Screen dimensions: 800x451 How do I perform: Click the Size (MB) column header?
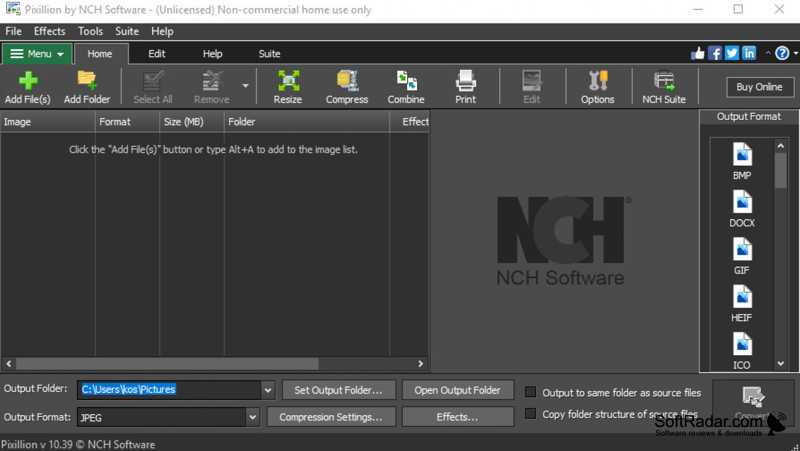coord(184,122)
